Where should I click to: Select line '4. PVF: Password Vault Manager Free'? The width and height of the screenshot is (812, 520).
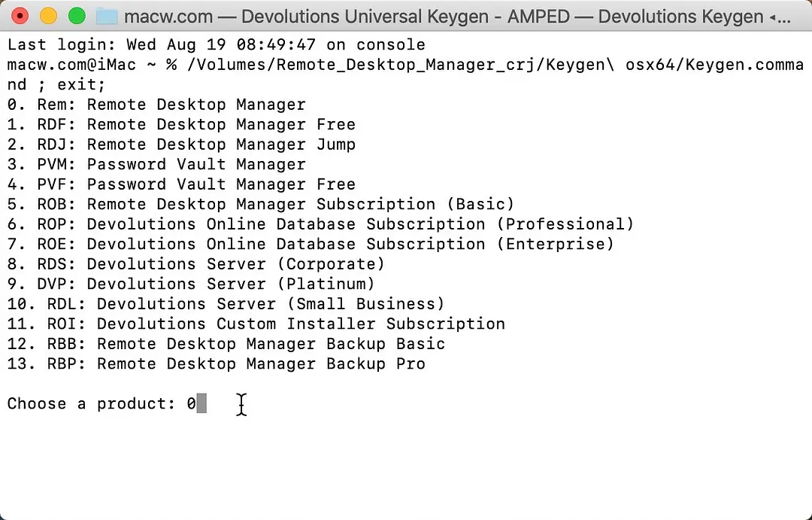tap(181, 184)
